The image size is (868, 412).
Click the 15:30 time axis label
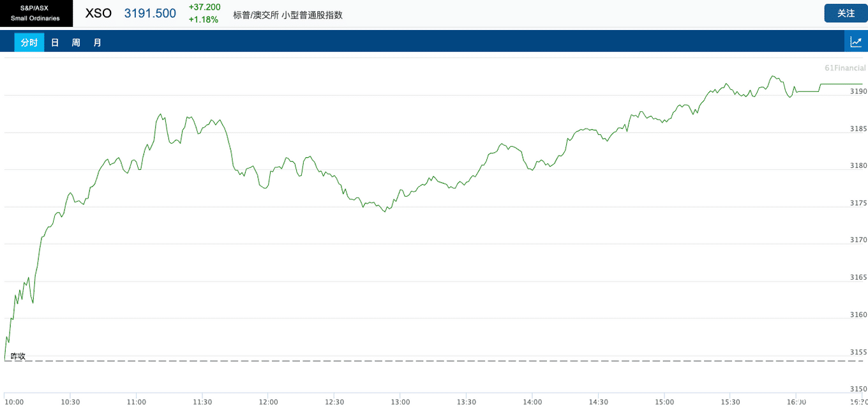730,402
